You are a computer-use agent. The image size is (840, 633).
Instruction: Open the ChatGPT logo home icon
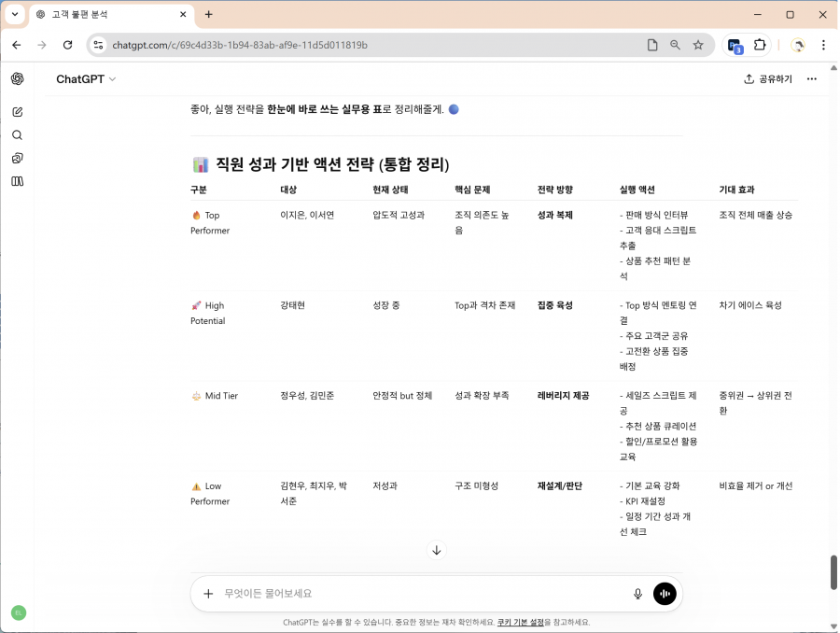18,79
